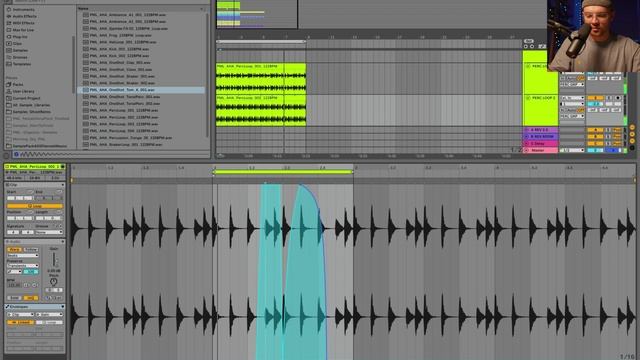Image resolution: width=640 pixels, height=360 pixels.
Task: Open the Clips browser category
Action: pyautogui.click(x=17, y=43)
